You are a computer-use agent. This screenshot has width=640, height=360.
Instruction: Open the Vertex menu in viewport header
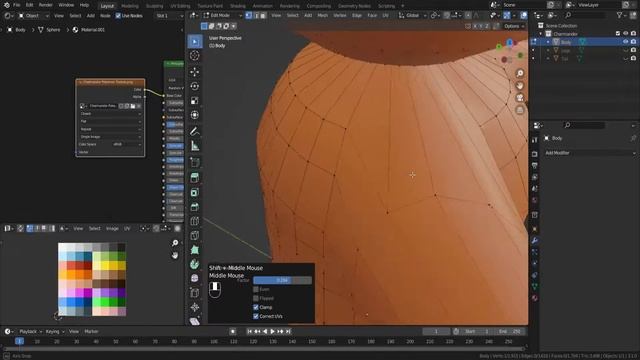point(340,16)
